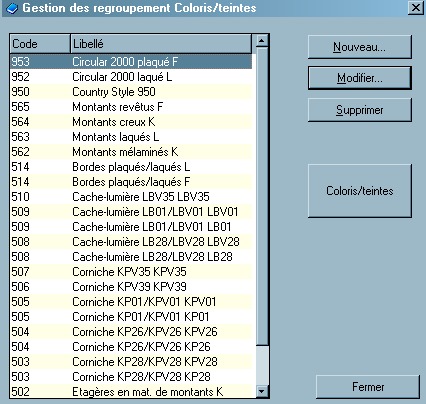Sort by the Libellé column header
The width and height of the screenshot is (426, 404).
click(161, 44)
